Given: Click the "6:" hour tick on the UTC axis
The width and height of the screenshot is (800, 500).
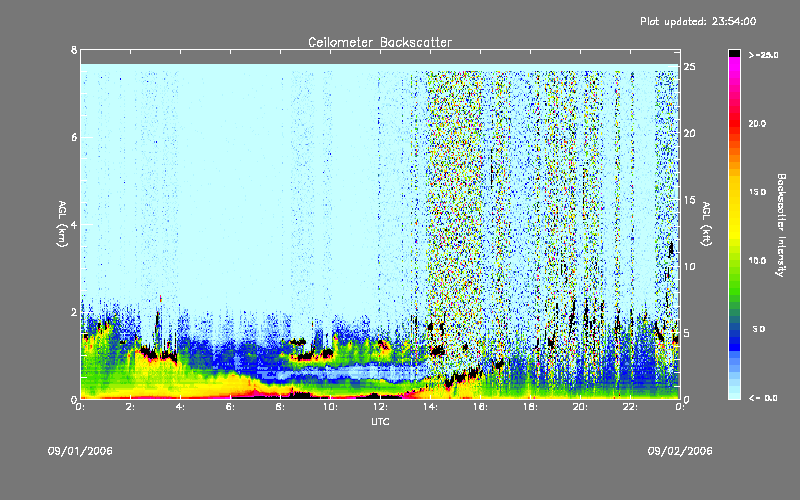Looking at the screenshot, I should point(230,407).
